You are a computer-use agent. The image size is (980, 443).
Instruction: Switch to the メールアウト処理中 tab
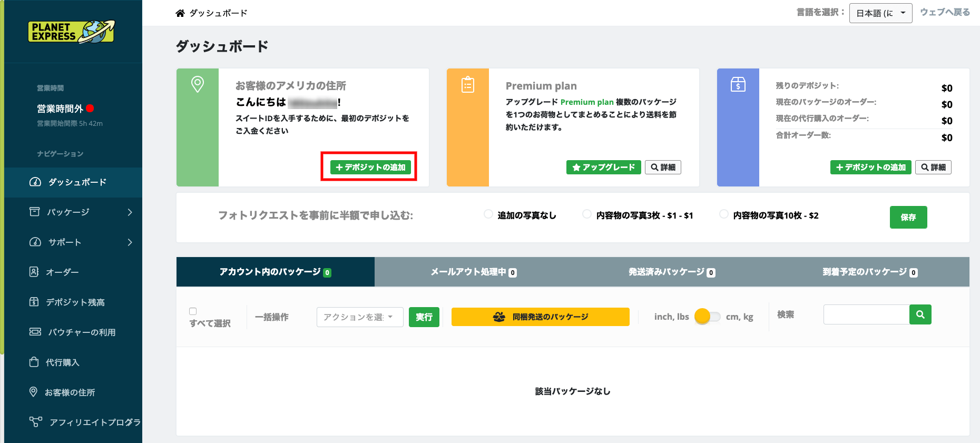pos(474,272)
